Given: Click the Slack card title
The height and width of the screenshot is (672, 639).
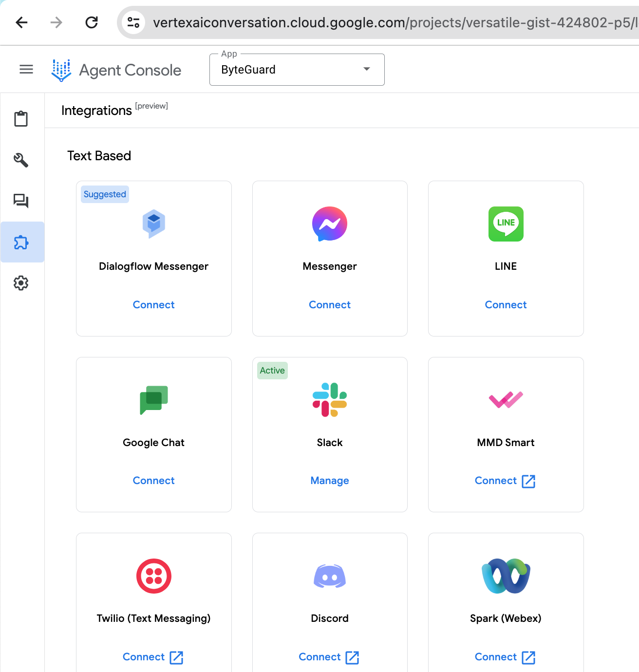Looking at the screenshot, I should click(330, 443).
